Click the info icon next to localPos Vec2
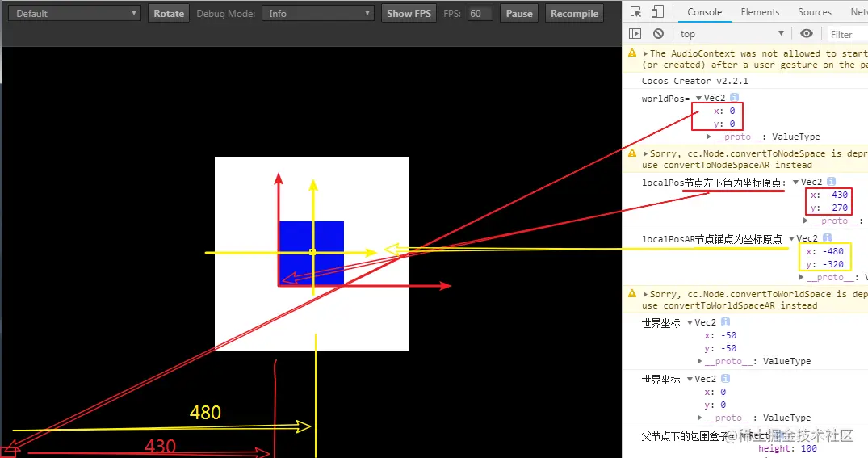The image size is (868, 458). (x=831, y=182)
